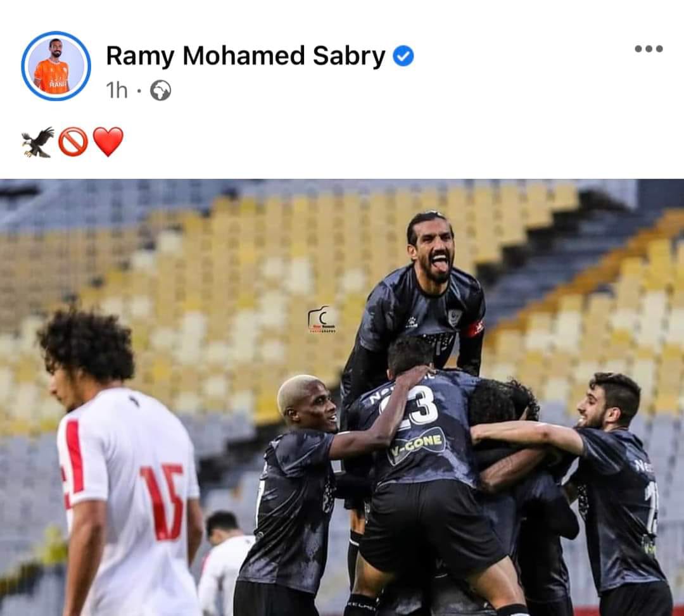Open the three-dot post options menu
This screenshot has width=684, height=616.
(x=649, y=49)
